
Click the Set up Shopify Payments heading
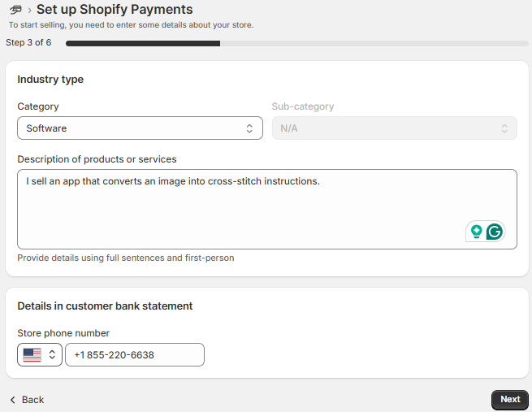pyautogui.click(x=115, y=10)
